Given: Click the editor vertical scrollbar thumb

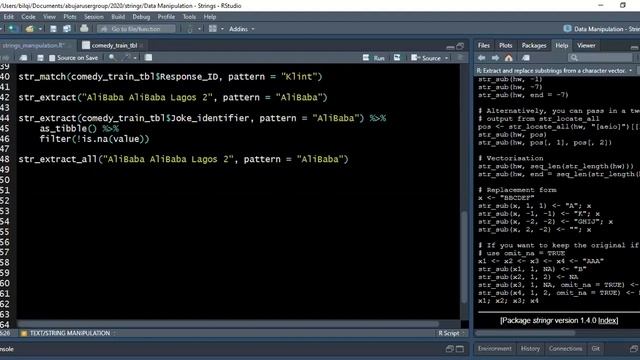Looking at the screenshot, I should point(464,257).
